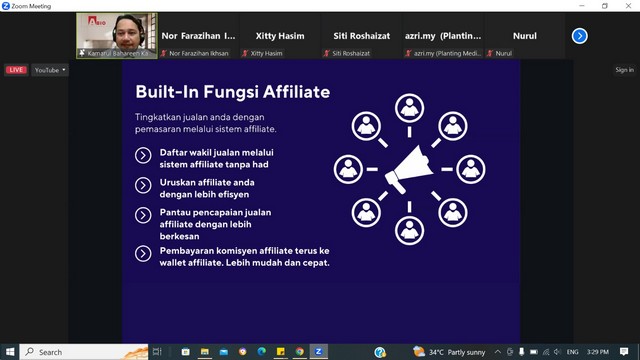
Task: Select Kamarul Bahareen's video thumbnail
Action: click(x=117, y=36)
